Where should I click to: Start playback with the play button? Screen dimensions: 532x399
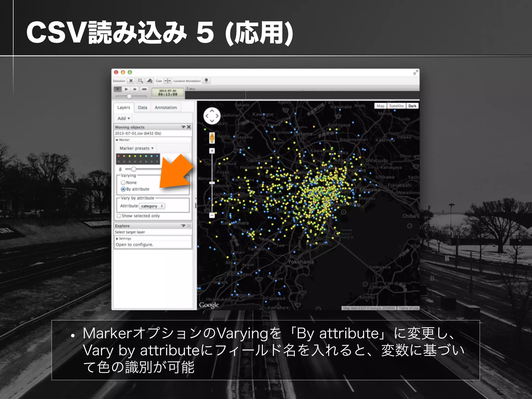click(x=126, y=89)
